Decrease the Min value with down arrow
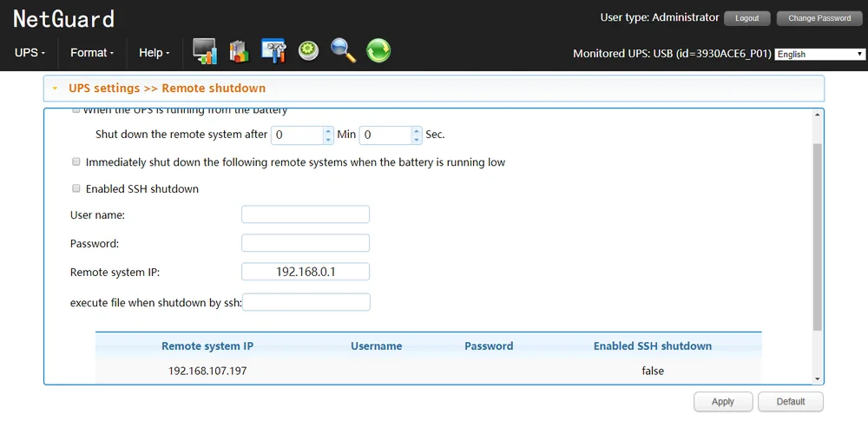The image size is (868, 421). [328, 140]
